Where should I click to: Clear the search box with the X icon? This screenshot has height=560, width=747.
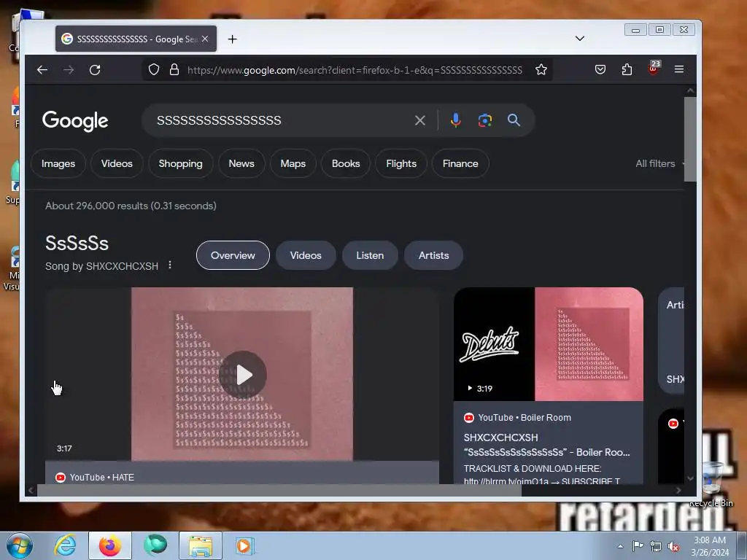click(419, 120)
